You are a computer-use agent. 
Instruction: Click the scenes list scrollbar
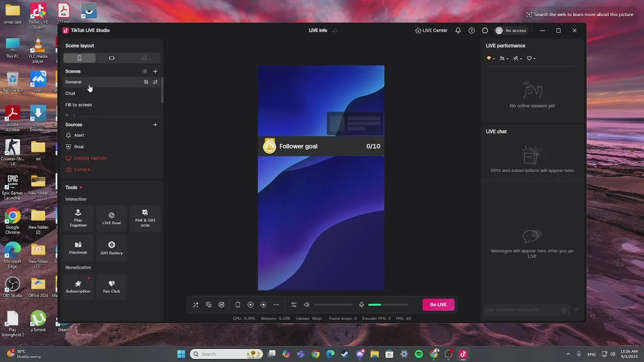pyautogui.click(x=162, y=90)
